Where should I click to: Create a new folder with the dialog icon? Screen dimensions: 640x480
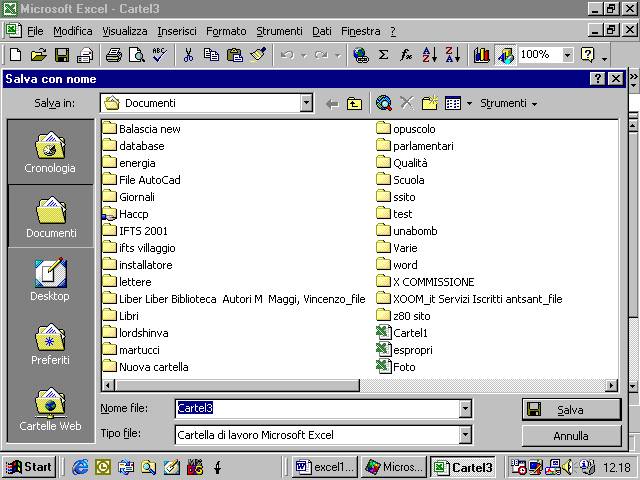click(429, 103)
